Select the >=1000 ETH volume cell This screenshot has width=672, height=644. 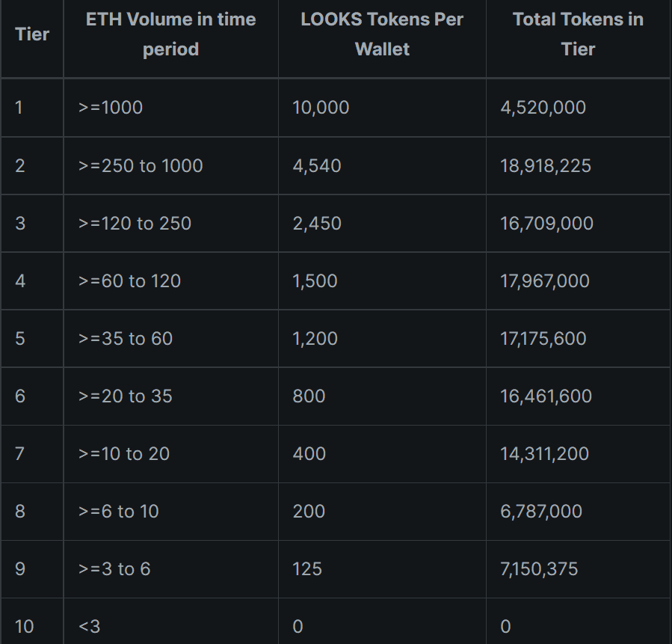tap(111, 108)
